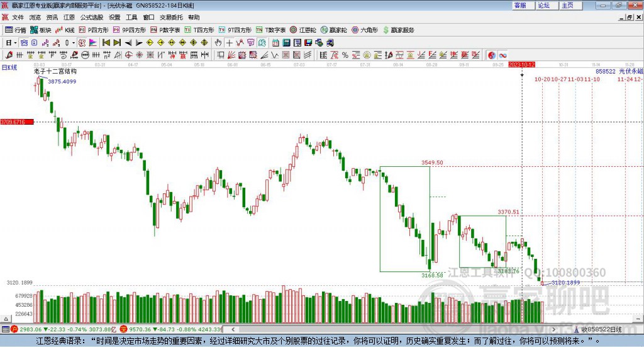Click the red floppy save icon
Image resolution: width=644 pixels, height=347 pixels.
click(x=308, y=43)
